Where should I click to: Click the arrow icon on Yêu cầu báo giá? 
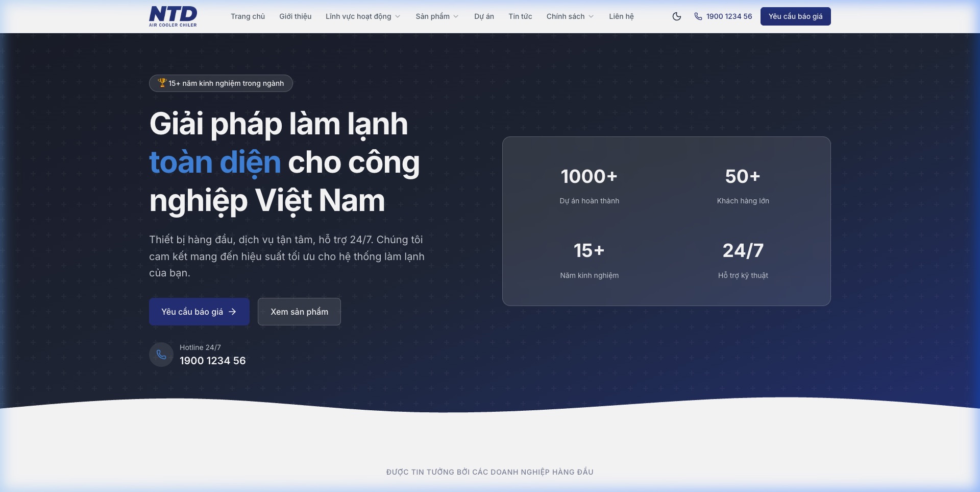(x=232, y=312)
